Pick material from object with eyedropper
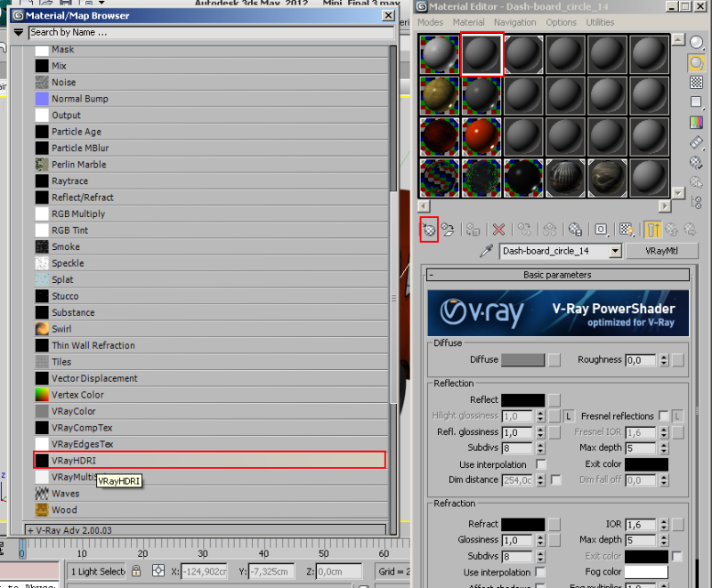The width and height of the screenshot is (712, 588). tap(486, 251)
